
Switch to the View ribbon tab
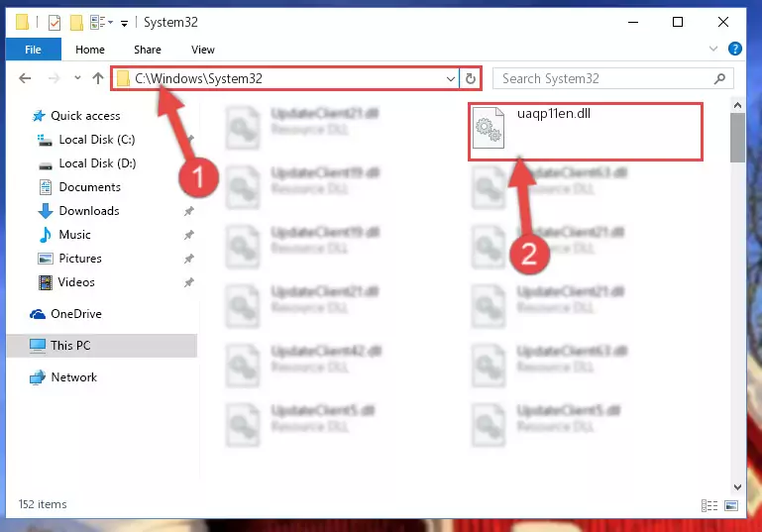coord(203,50)
